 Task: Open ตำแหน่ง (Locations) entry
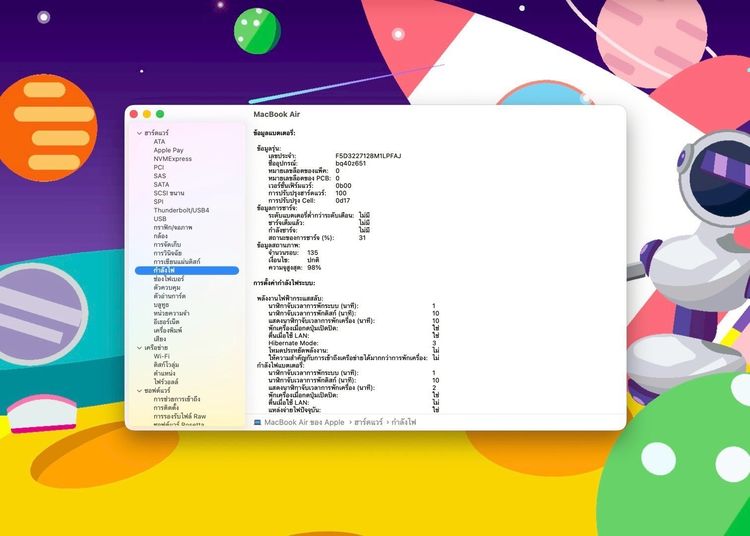point(164,373)
